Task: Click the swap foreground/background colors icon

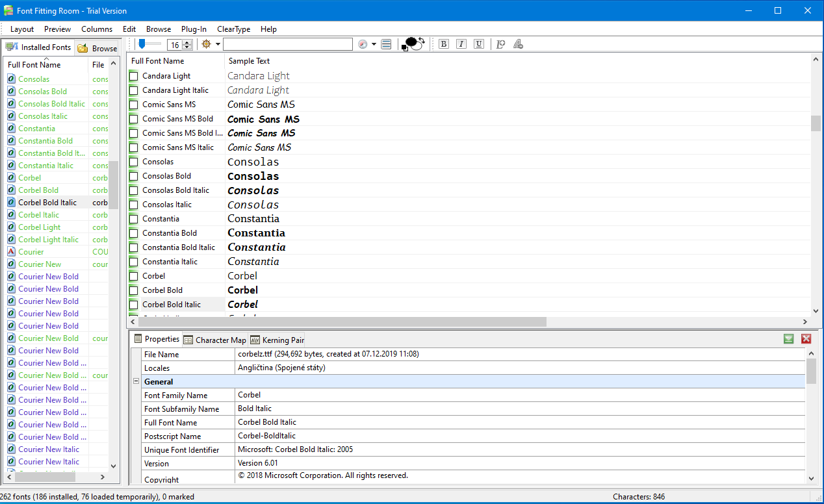Action: click(x=421, y=40)
